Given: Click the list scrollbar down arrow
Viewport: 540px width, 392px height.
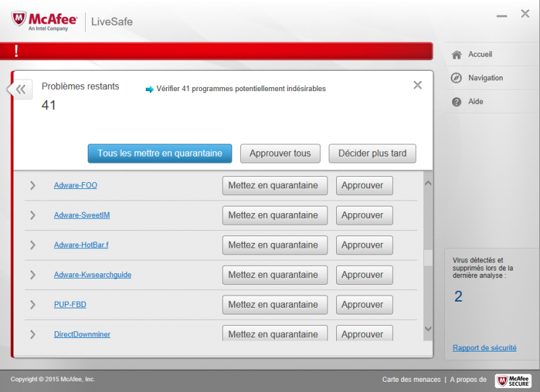Looking at the screenshot, I should pos(428,329).
